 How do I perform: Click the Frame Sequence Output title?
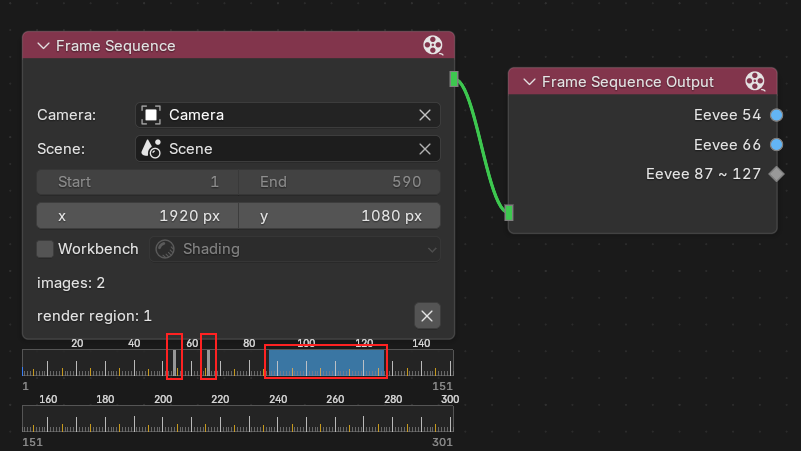[627, 82]
